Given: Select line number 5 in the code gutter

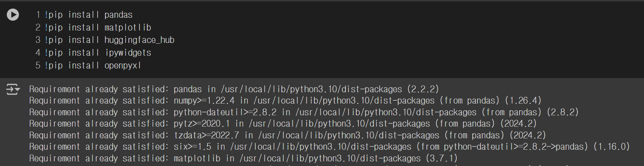Looking at the screenshot, I should (x=38, y=66).
